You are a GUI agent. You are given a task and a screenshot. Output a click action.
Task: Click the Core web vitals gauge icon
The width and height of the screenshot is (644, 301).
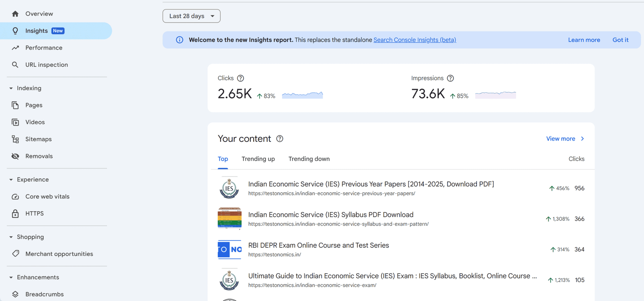click(x=15, y=197)
